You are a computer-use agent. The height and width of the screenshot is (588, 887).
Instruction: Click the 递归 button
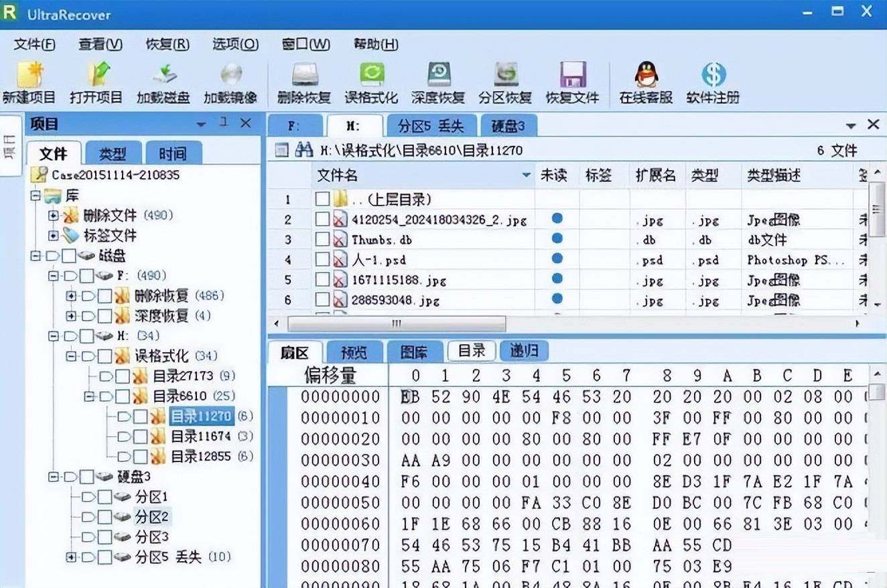coord(524,350)
